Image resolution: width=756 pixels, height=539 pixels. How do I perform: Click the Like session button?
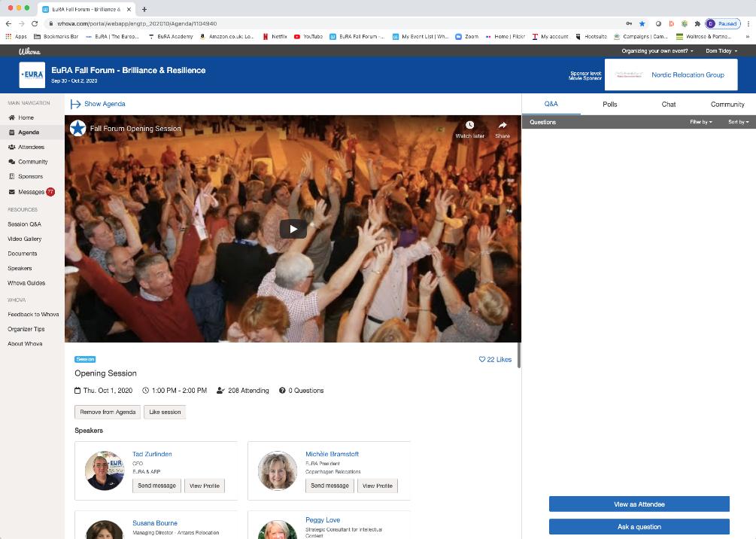(x=165, y=412)
